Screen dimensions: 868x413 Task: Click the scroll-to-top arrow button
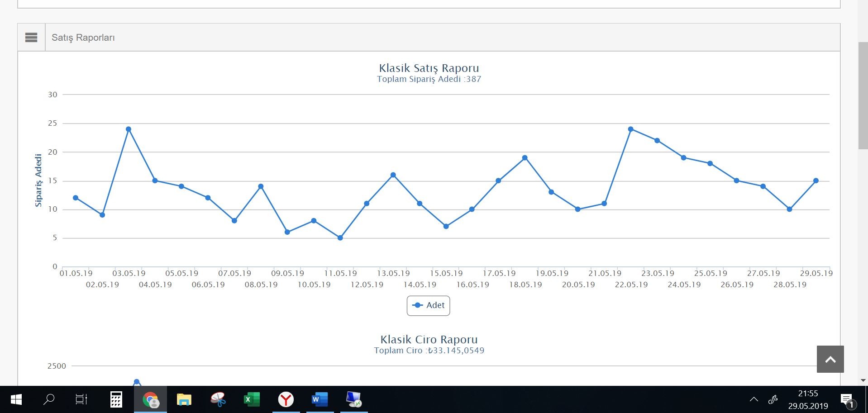(x=830, y=359)
